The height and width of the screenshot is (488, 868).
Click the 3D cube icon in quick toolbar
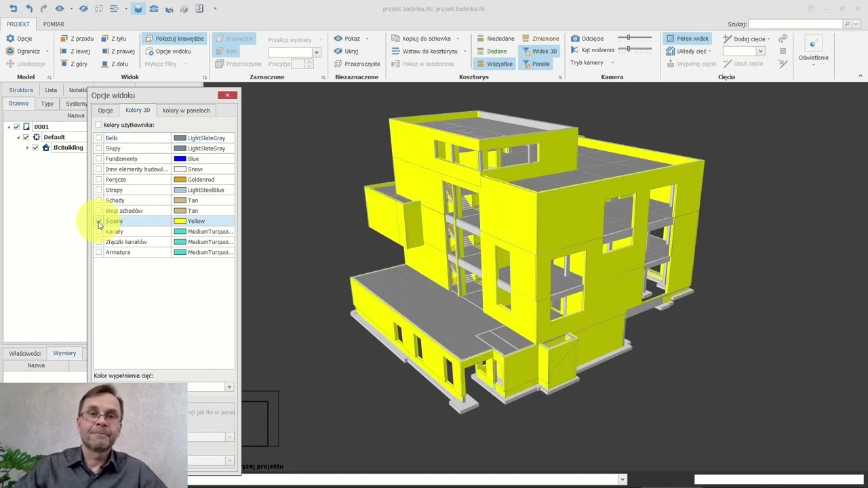coord(138,8)
